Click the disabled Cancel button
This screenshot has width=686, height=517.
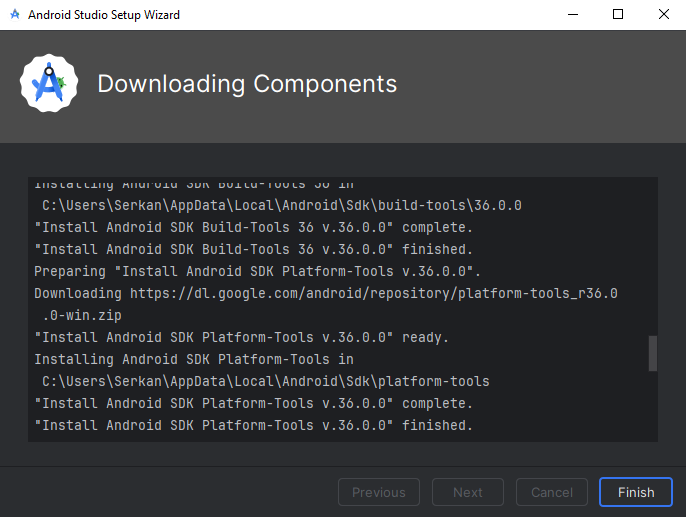point(551,492)
